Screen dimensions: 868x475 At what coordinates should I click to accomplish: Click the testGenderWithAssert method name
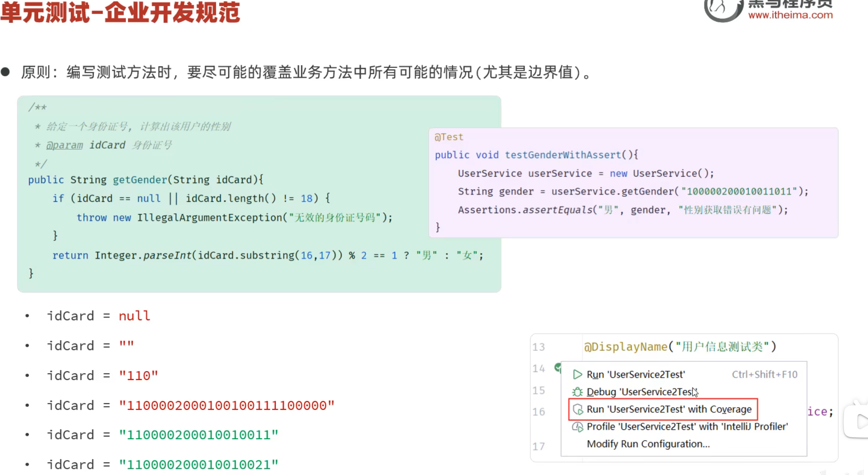click(563, 155)
